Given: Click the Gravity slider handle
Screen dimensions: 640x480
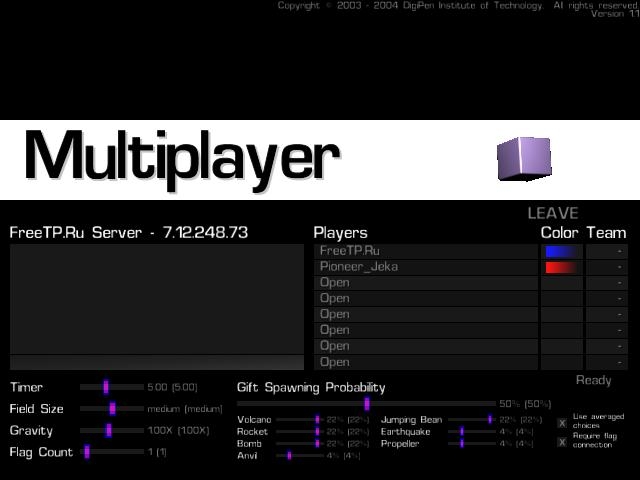Looking at the screenshot, I should click(110, 430).
